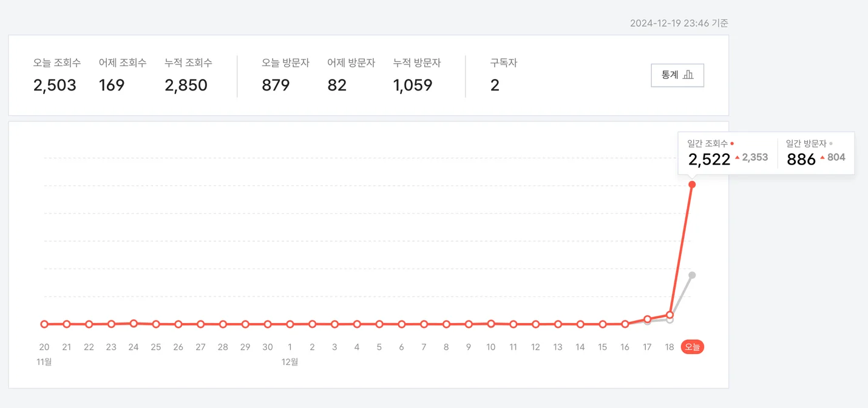Click the 어제 조회수 value 169

point(112,85)
